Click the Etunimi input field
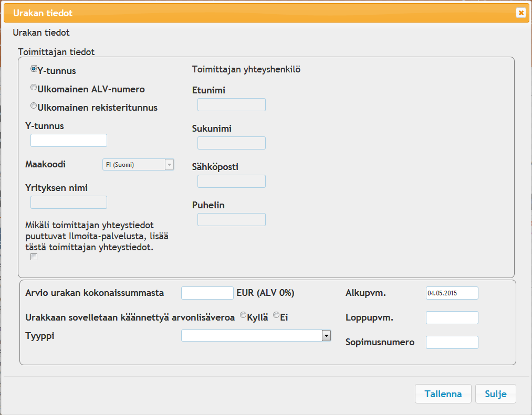The height and width of the screenshot is (415, 532). click(x=232, y=105)
